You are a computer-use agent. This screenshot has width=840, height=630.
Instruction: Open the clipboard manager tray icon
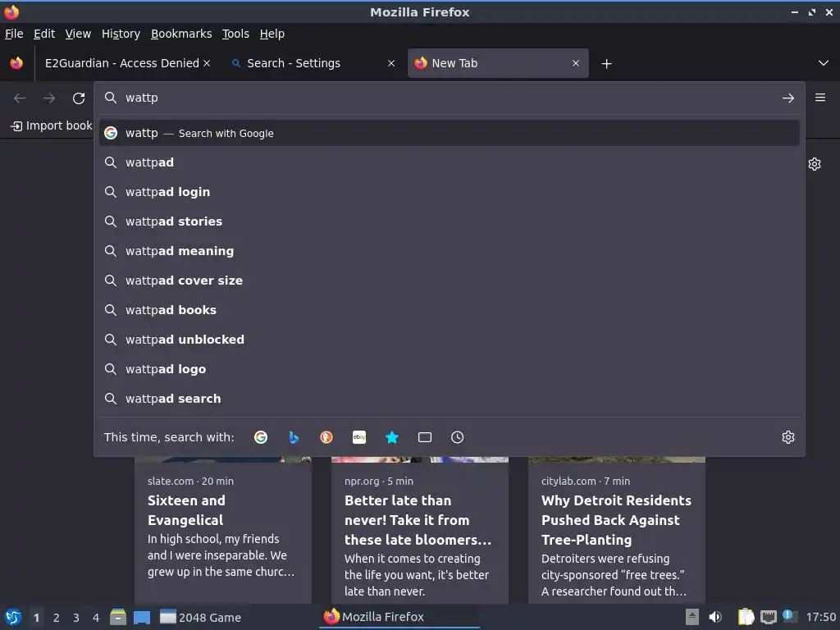point(746,617)
